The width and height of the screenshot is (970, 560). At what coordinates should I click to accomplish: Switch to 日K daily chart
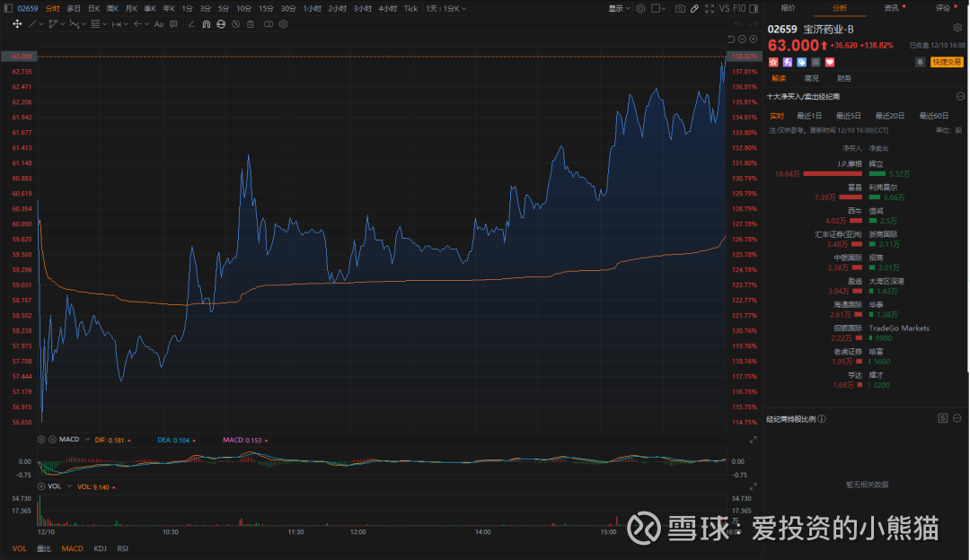coord(93,9)
